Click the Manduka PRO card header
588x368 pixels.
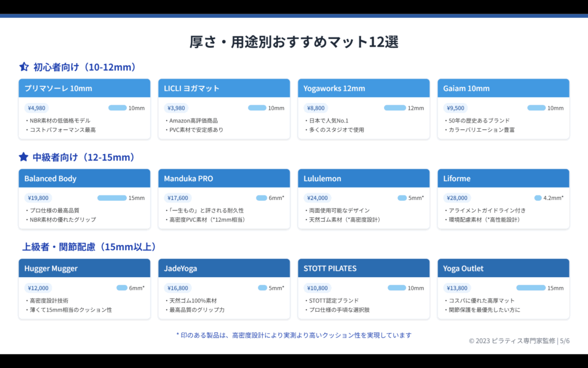pyautogui.click(x=224, y=178)
